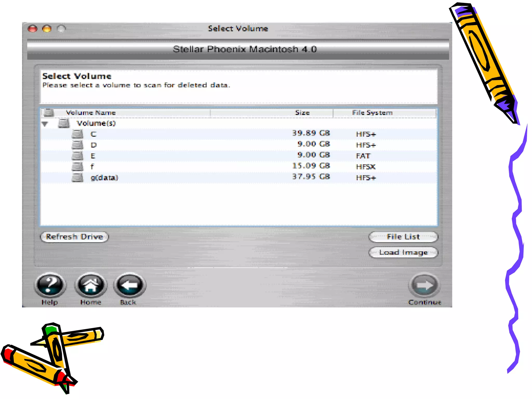Go to the Home screen icon
532x399 pixels.
[91, 285]
